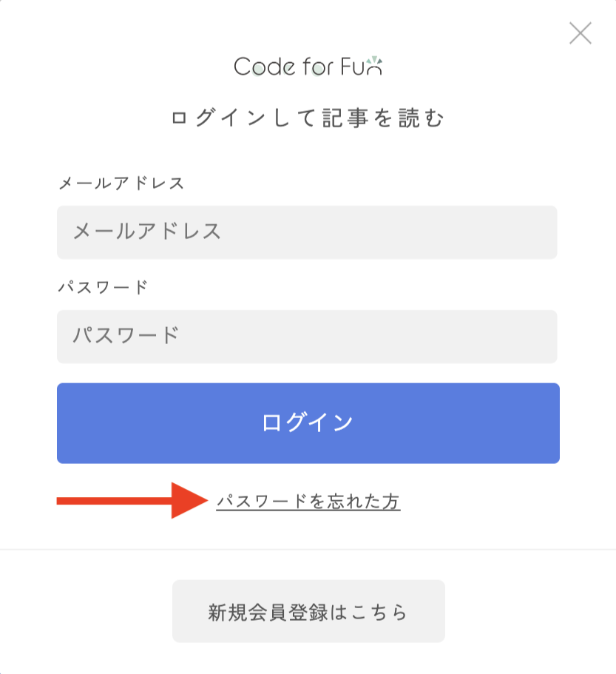Screen dimensions: 616x674
Task: Click the red arrow pointing at the link
Action: [132, 500]
